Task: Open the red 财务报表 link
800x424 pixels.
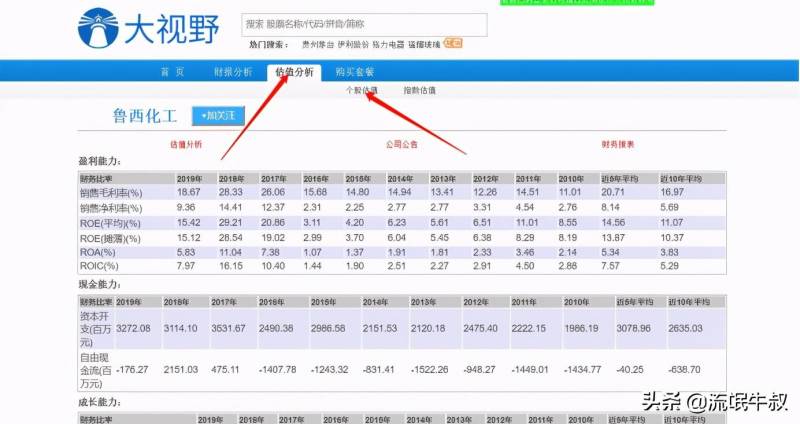Action: 618,144
